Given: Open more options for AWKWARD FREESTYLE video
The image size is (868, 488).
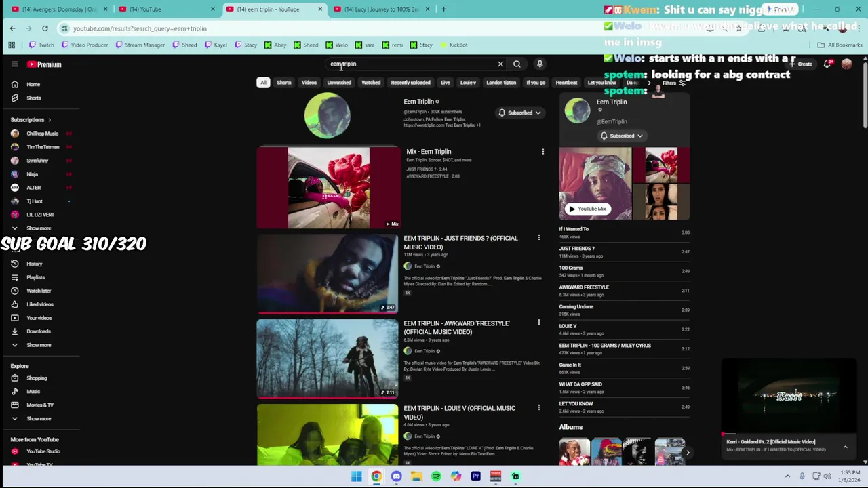Looking at the screenshot, I should pyautogui.click(x=539, y=323).
